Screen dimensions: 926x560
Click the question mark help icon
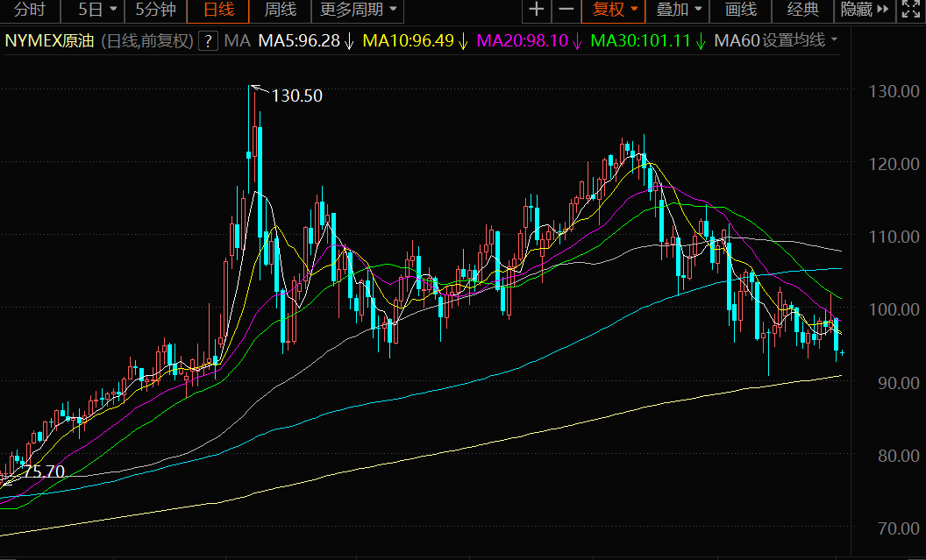tap(209, 41)
